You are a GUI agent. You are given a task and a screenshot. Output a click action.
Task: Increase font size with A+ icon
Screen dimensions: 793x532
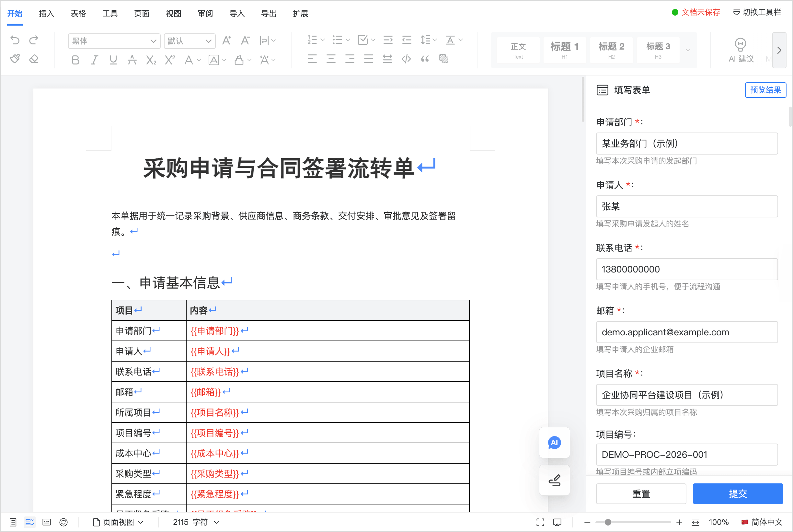[226, 40]
